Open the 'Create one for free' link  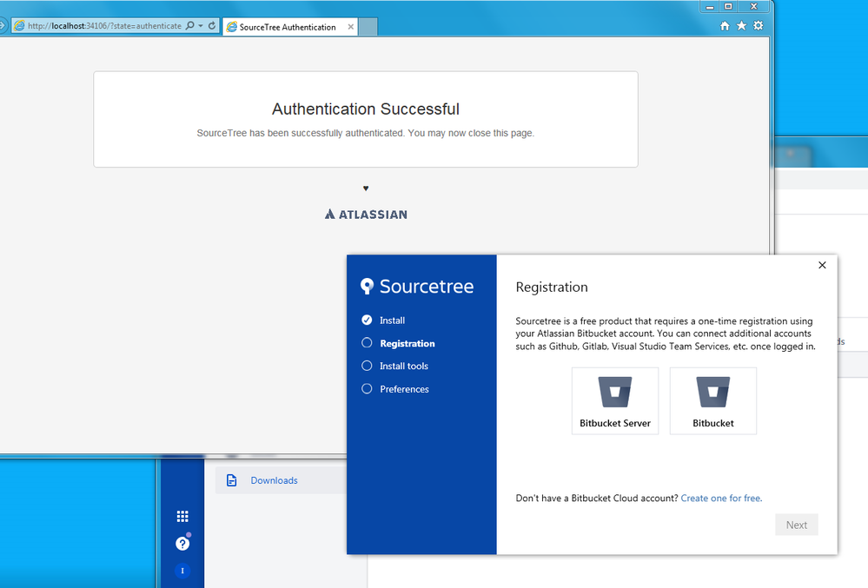coord(721,498)
